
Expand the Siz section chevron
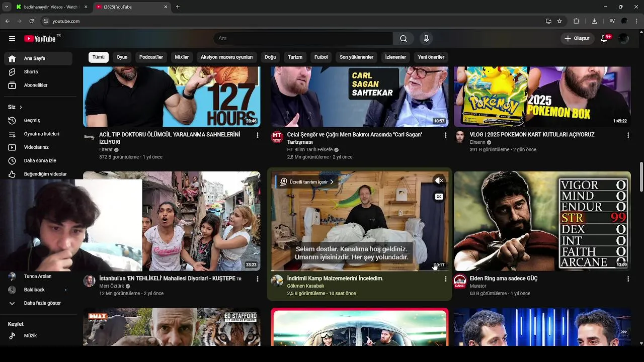(x=21, y=107)
